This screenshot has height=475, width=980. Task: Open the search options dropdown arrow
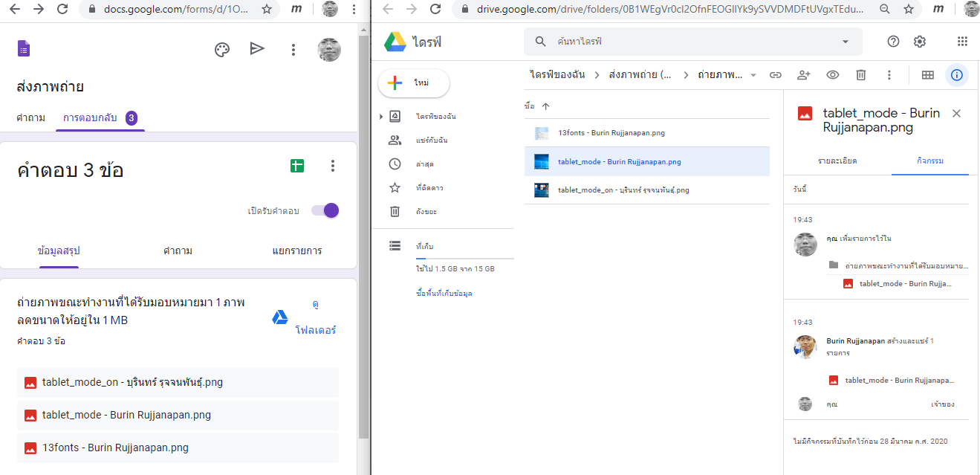click(845, 42)
